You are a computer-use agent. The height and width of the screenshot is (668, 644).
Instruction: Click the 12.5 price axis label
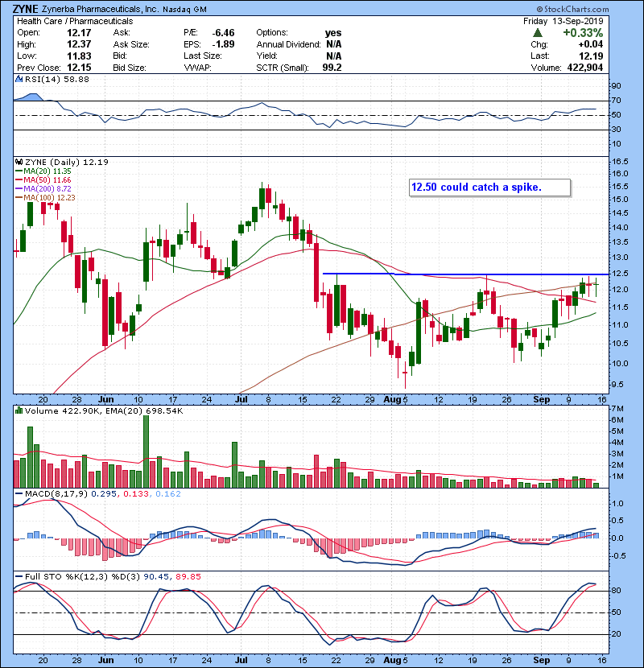tap(620, 274)
